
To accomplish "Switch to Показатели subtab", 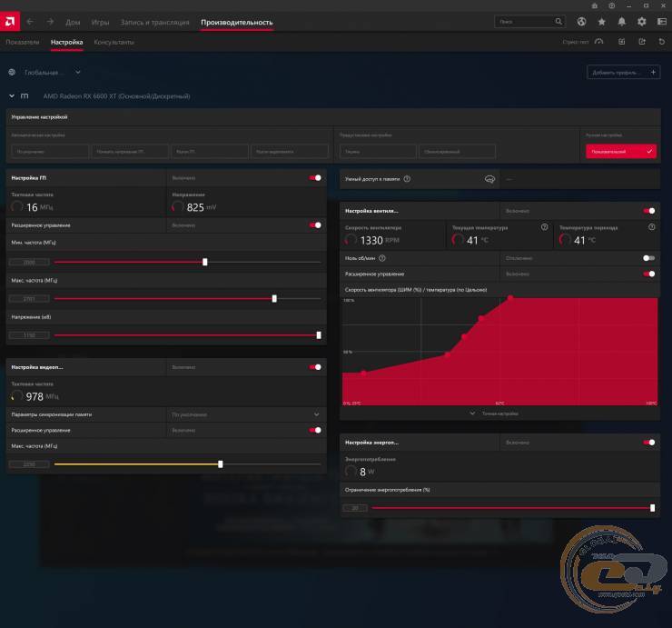I will (23, 42).
